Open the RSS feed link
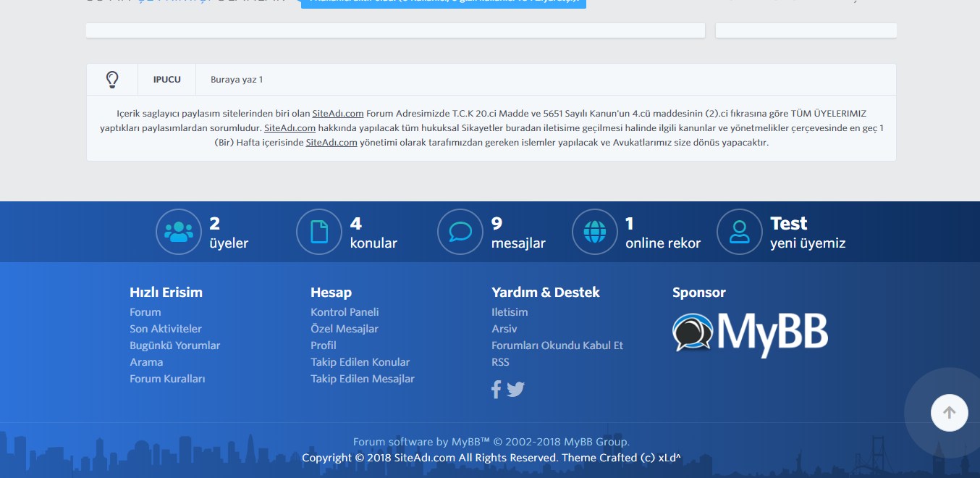 pos(500,362)
